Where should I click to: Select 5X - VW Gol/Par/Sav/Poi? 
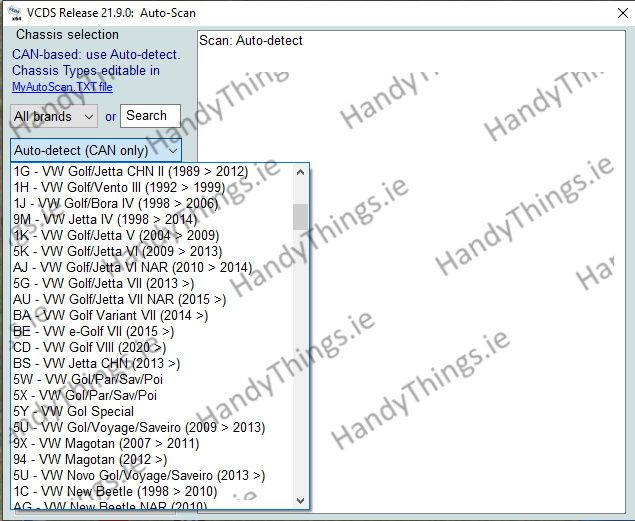[152, 396]
